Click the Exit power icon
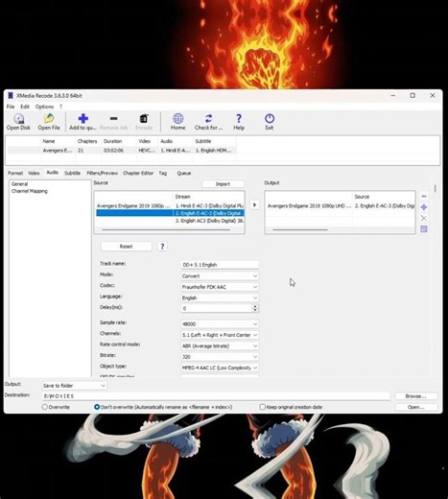448x499 pixels. coord(270,122)
